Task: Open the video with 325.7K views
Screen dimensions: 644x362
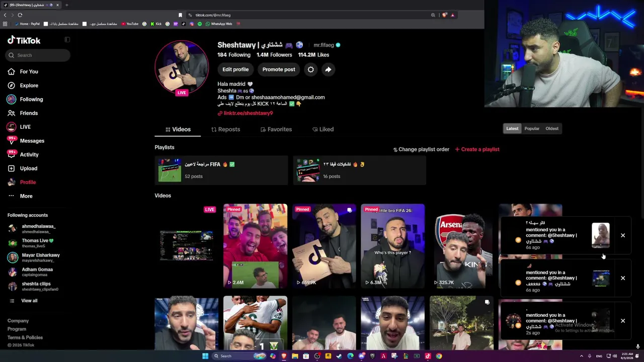Action: click(461, 246)
